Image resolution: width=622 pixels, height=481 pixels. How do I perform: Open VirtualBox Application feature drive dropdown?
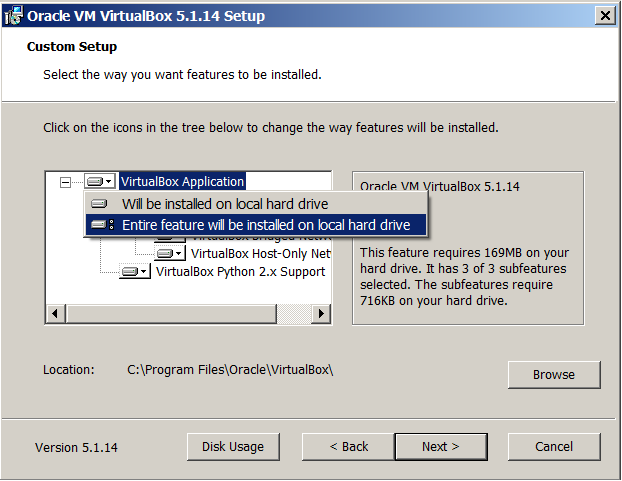tap(100, 181)
